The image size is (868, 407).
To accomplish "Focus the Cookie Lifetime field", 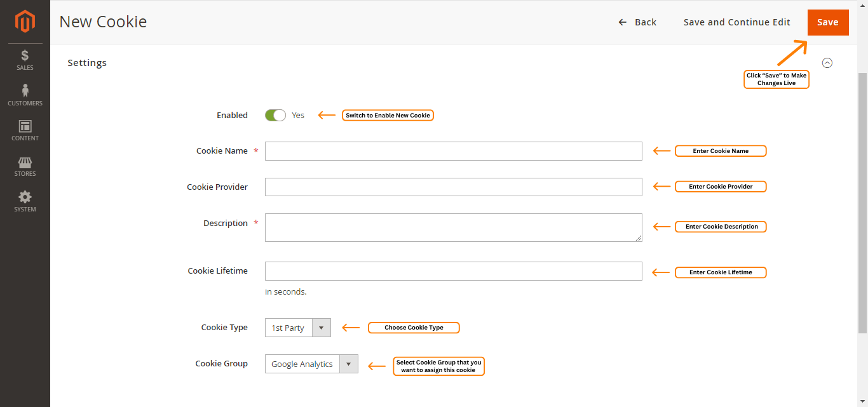I will (454, 271).
